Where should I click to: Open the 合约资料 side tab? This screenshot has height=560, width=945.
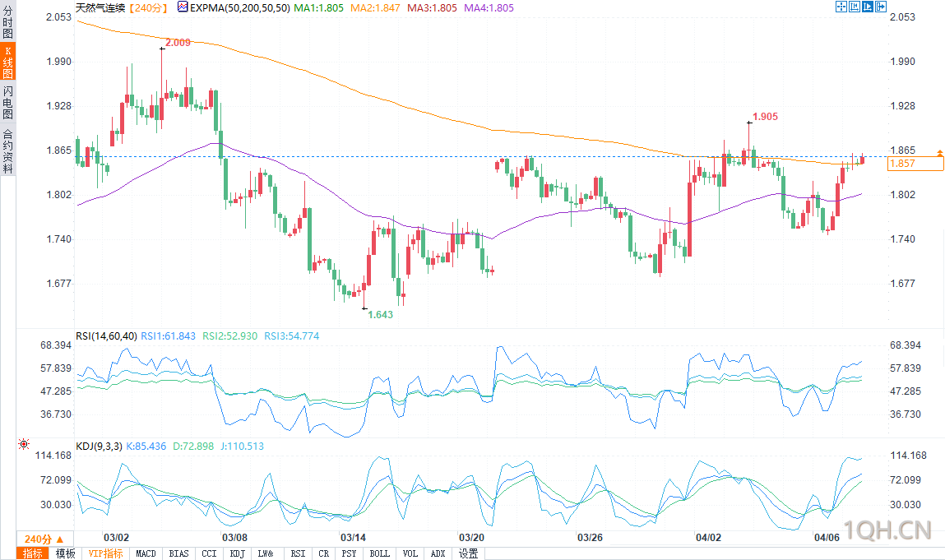pyautogui.click(x=8, y=150)
